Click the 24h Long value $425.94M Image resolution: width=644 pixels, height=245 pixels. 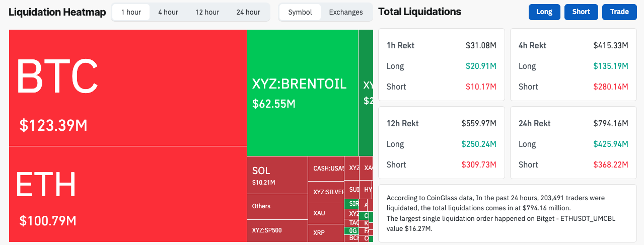[x=611, y=144]
